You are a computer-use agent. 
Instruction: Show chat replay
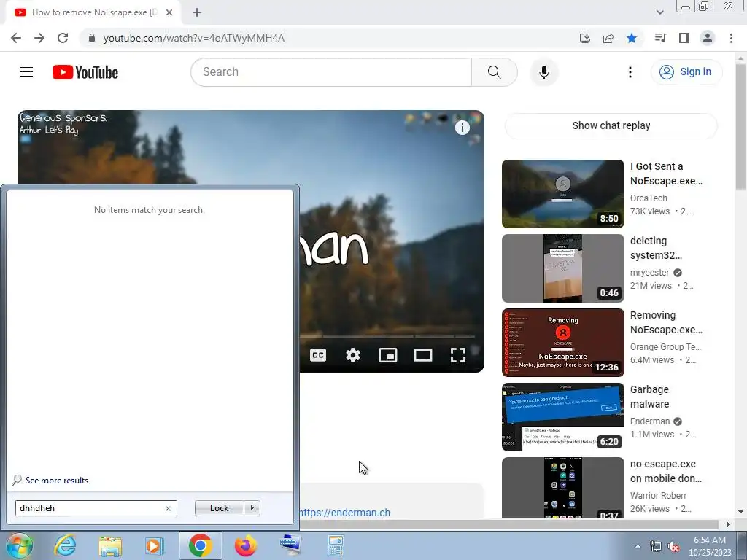(611, 125)
